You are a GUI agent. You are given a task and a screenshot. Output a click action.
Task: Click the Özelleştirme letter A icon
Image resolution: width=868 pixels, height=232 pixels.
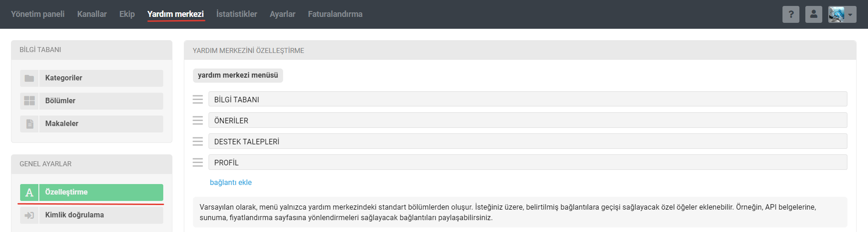pyautogui.click(x=29, y=192)
